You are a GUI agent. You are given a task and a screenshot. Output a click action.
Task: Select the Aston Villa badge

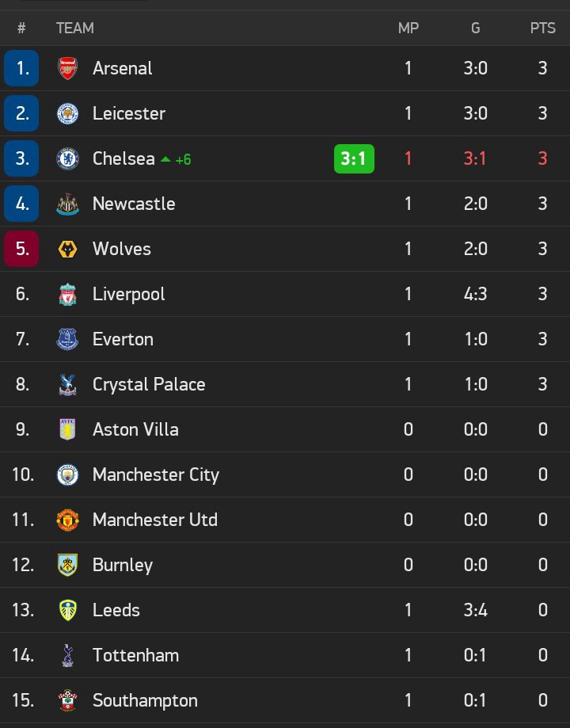click(67, 429)
